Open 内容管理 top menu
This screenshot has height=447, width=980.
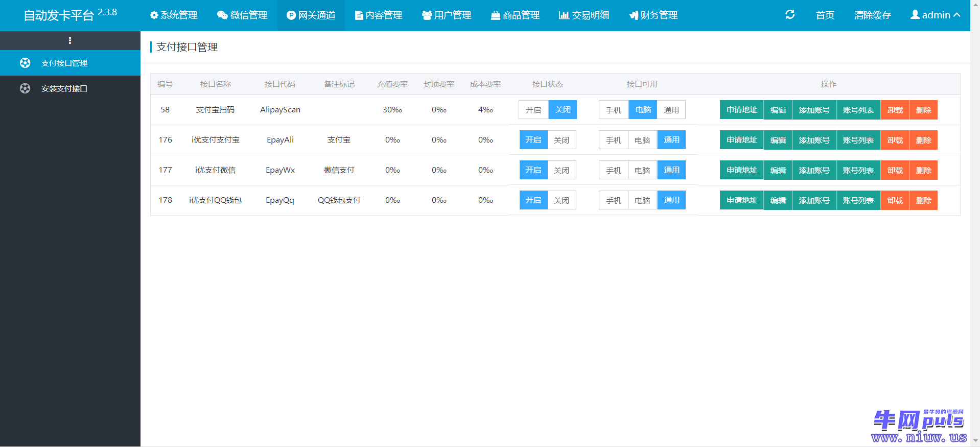click(x=379, y=15)
